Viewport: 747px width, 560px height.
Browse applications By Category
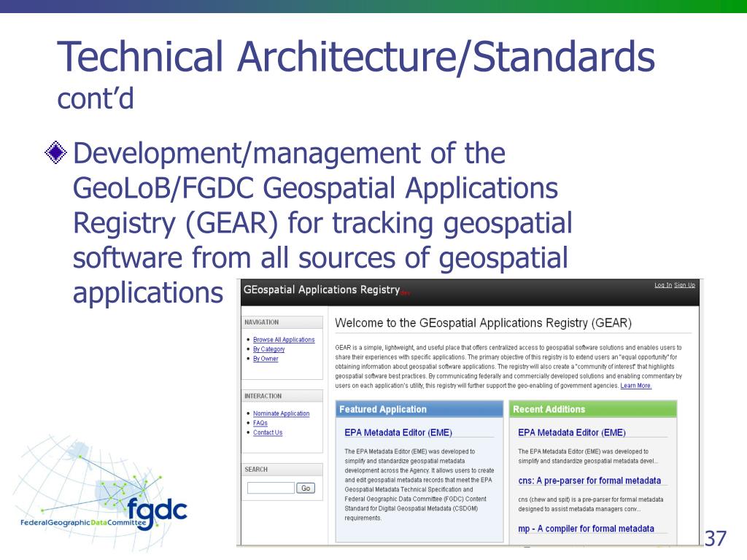268,349
